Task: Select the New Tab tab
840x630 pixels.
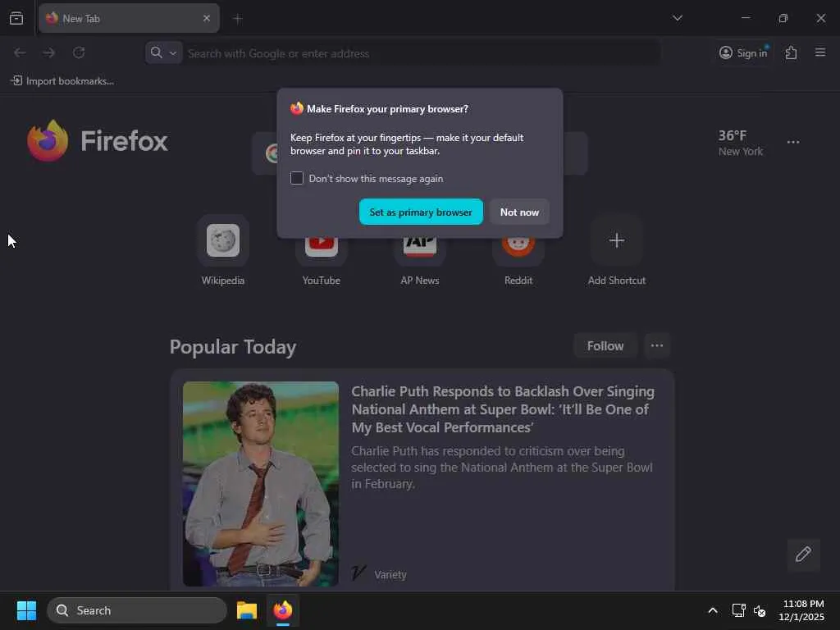Action: [129, 18]
